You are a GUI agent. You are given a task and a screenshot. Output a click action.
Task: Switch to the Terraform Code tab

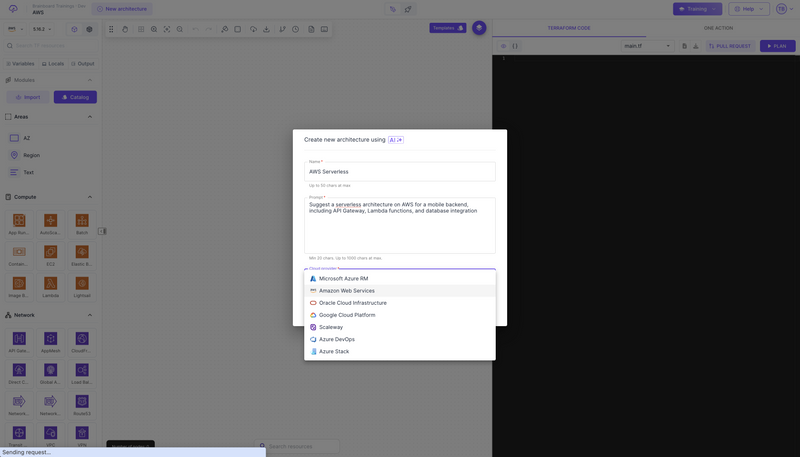[x=569, y=28]
